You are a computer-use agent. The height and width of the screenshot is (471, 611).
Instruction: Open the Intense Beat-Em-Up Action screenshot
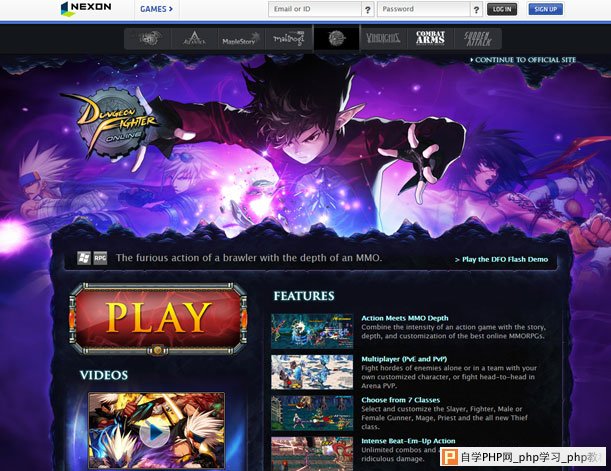pyautogui.click(x=312, y=453)
